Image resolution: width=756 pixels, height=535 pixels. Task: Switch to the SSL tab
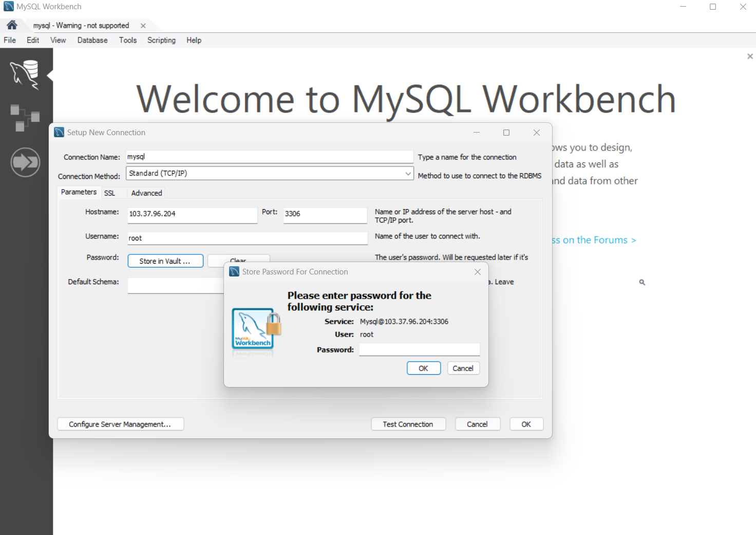(109, 193)
